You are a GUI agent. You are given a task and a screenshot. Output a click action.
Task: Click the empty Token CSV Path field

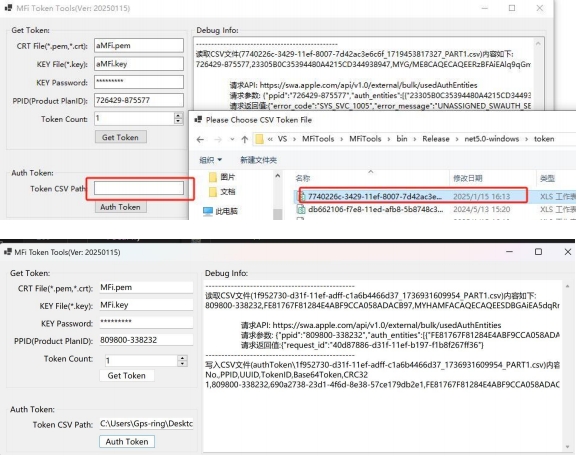139,188
